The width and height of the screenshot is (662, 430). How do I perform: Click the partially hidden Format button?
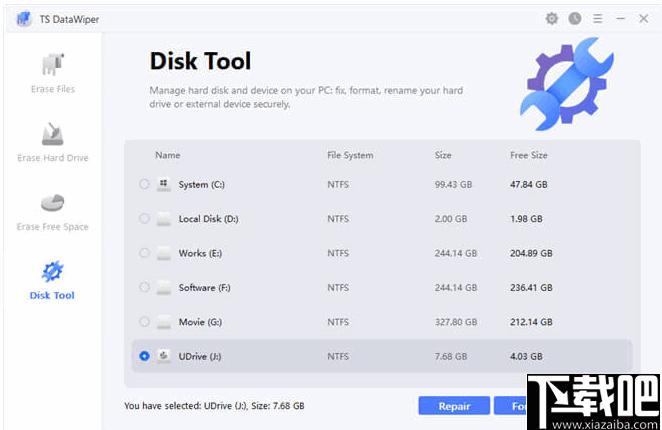(511, 406)
